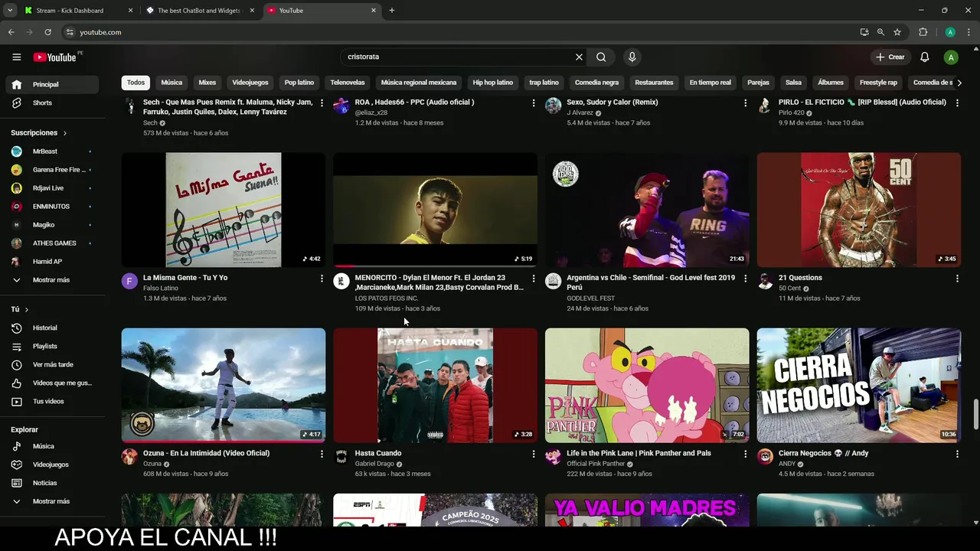Viewport: 980px width, 551px height.
Task: Open the Magikö subscription
Action: [x=51, y=225]
